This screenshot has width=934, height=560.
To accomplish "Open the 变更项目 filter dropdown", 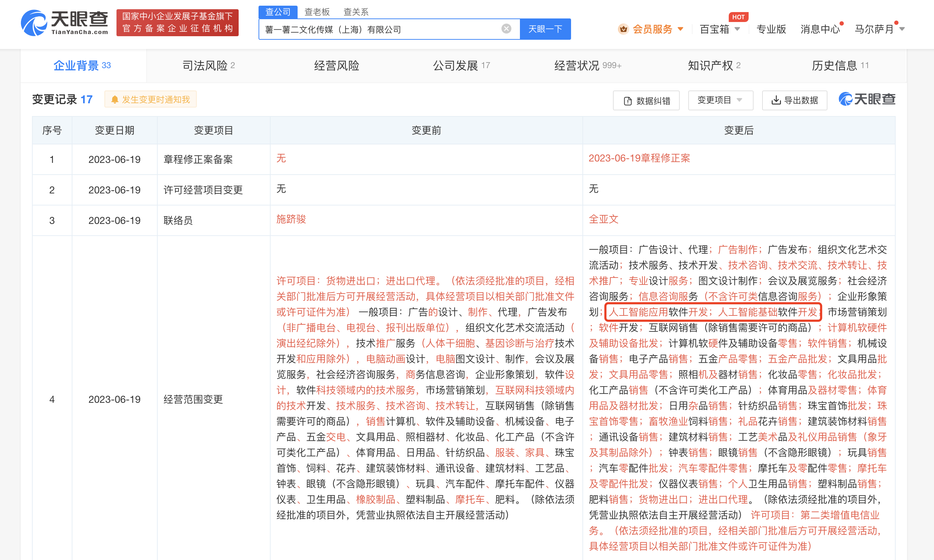I will point(720,100).
